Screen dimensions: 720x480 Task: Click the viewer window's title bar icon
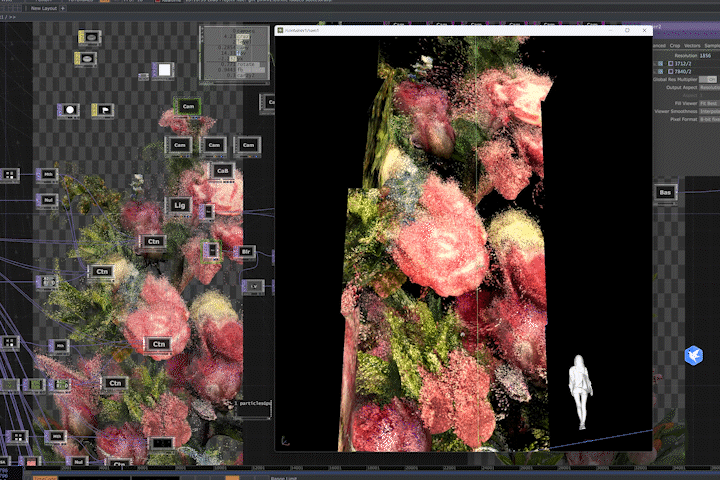tap(280, 30)
